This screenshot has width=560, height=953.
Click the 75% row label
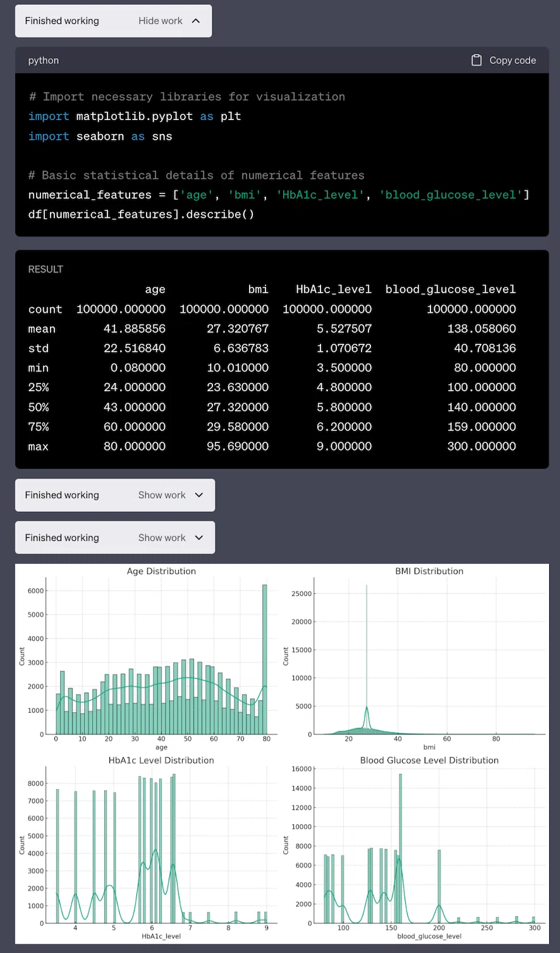39,427
